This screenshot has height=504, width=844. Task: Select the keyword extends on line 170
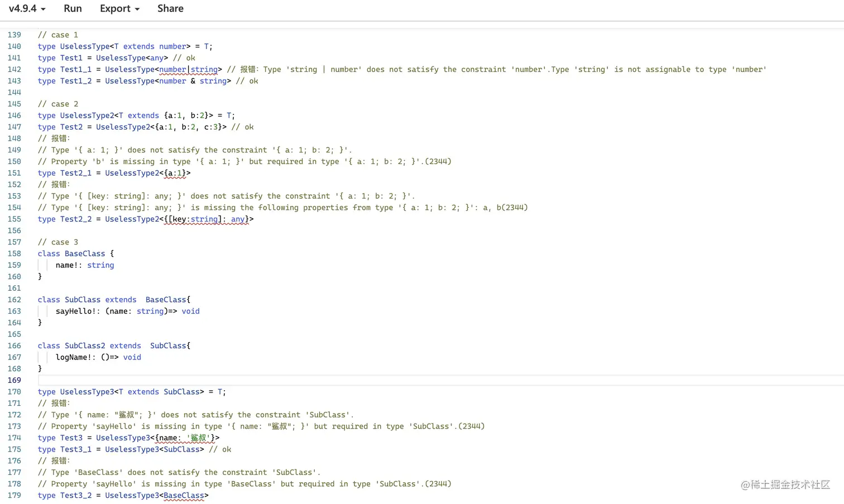143,391
